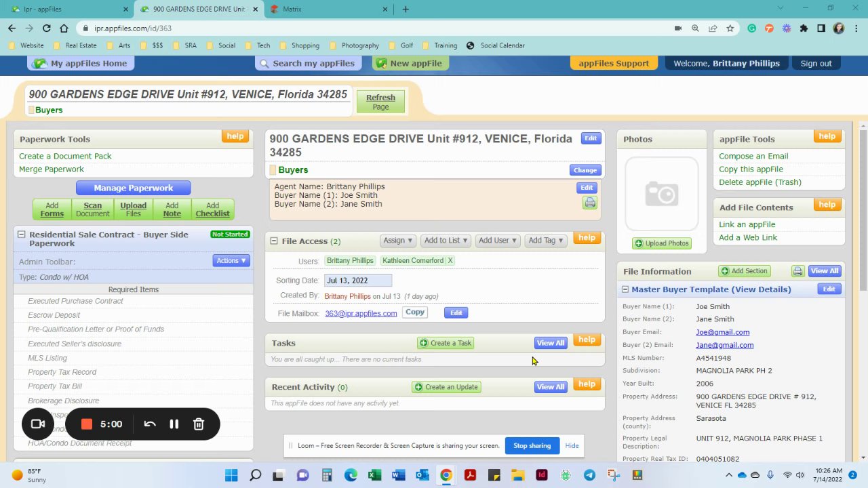Click Upload Photos button
Screen dimensions: 868x488
click(662, 243)
